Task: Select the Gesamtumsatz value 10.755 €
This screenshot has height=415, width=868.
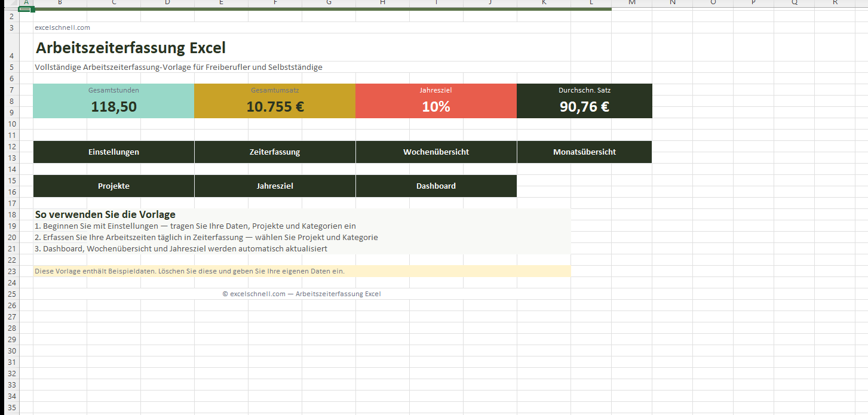Action: (x=275, y=107)
